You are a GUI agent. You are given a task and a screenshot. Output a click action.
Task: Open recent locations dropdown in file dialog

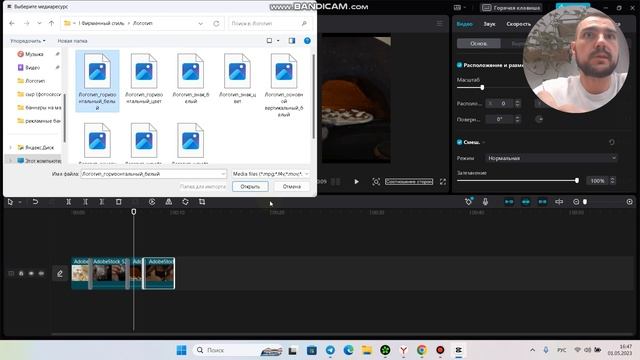pyautogui.click(x=39, y=24)
